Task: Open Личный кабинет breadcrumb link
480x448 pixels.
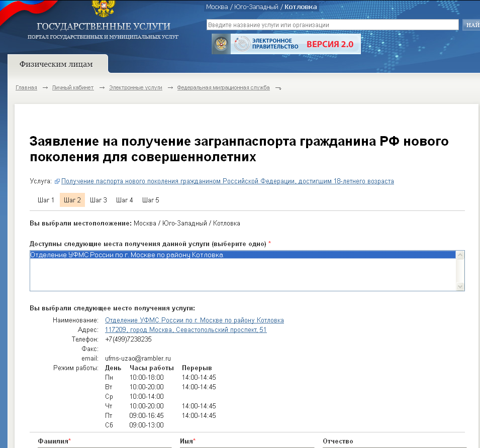Action: 73,87
